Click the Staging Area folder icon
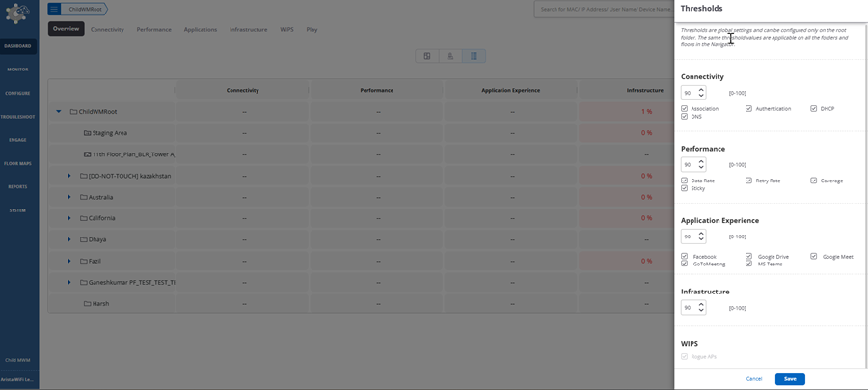This screenshot has width=868, height=390. click(87, 133)
